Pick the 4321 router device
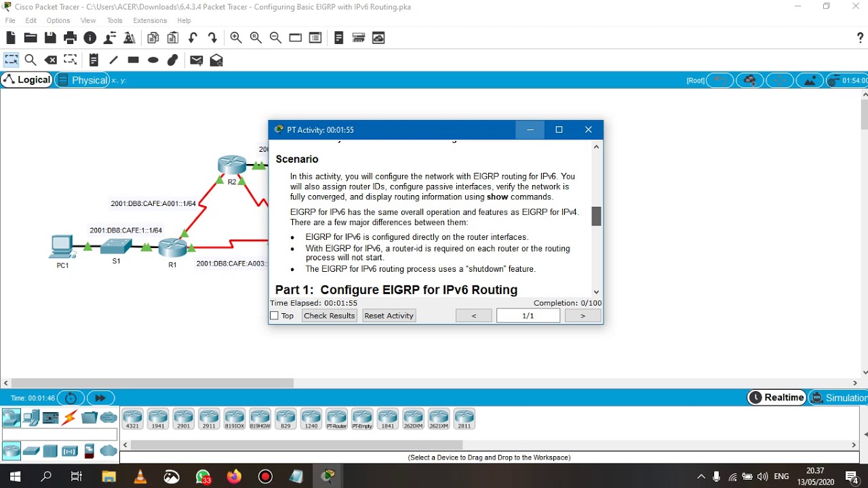The image size is (868, 488). [x=132, y=419]
